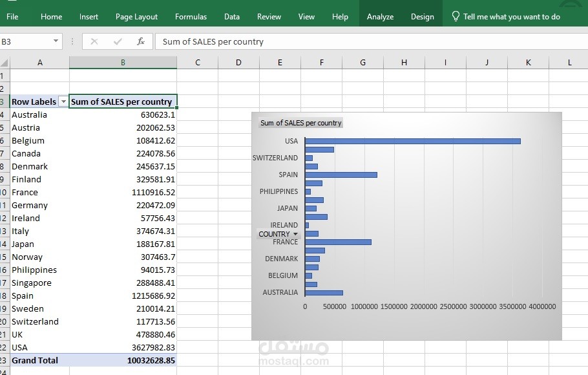Image resolution: width=588 pixels, height=375 pixels.
Task: Open the Data ribbon tab
Action: coord(232,17)
